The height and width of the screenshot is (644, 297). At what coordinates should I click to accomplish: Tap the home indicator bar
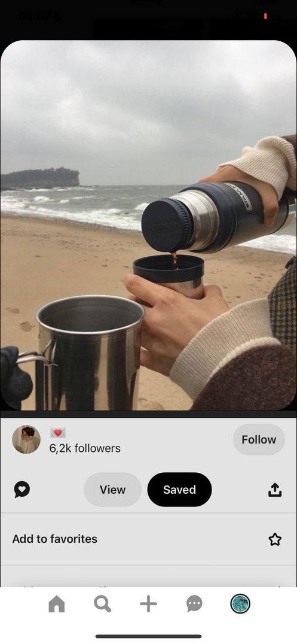[x=148, y=636]
